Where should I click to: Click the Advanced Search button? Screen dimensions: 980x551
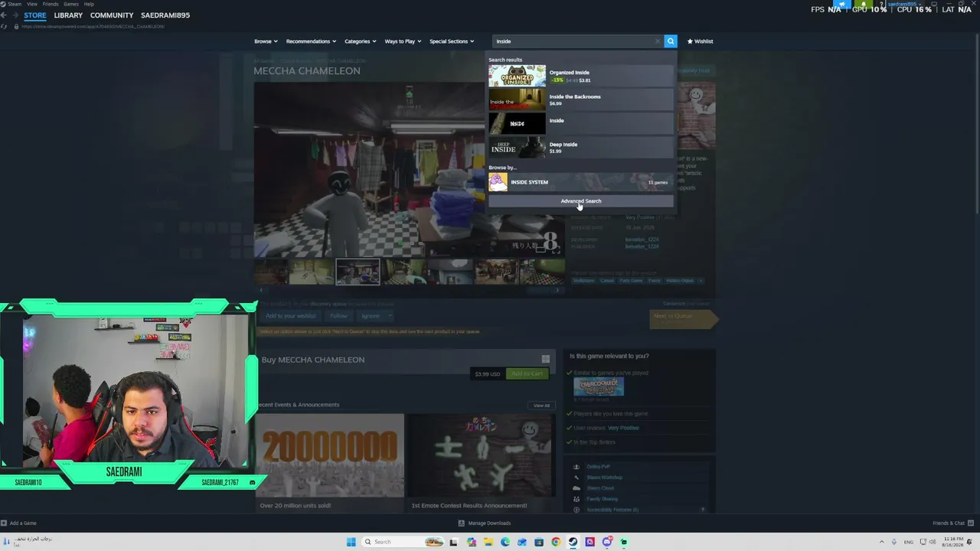click(581, 201)
